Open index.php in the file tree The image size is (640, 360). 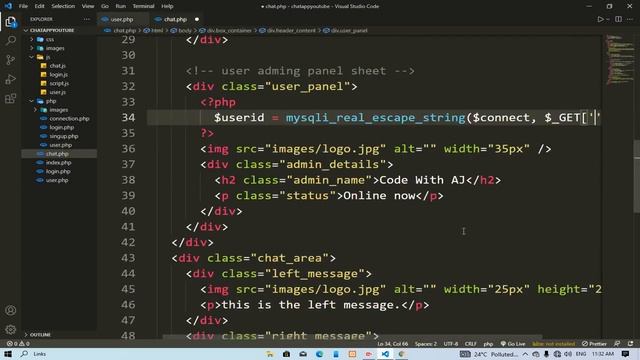(58, 162)
